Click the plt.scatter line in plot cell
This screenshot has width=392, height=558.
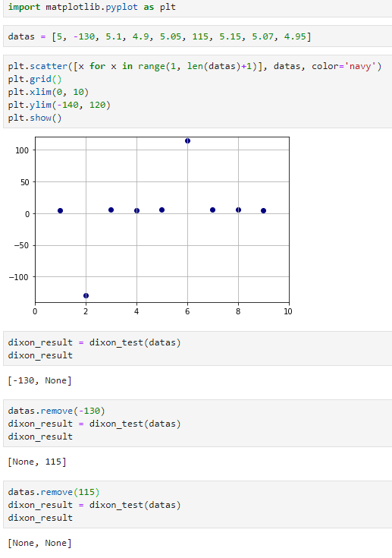click(195, 66)
